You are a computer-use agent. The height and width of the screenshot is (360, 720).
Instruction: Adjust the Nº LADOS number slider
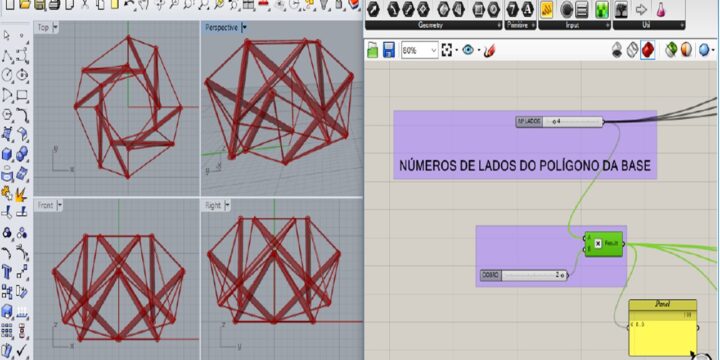559,122
